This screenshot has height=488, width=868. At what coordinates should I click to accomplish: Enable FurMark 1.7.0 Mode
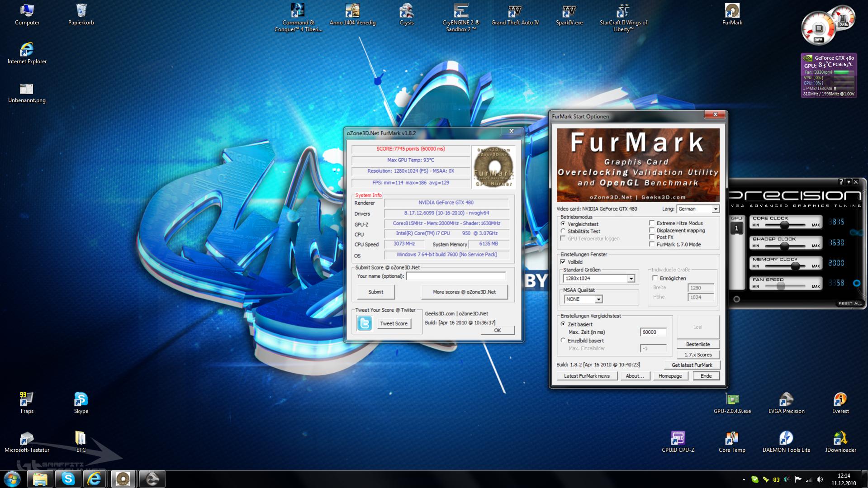(x=652, y=244)
